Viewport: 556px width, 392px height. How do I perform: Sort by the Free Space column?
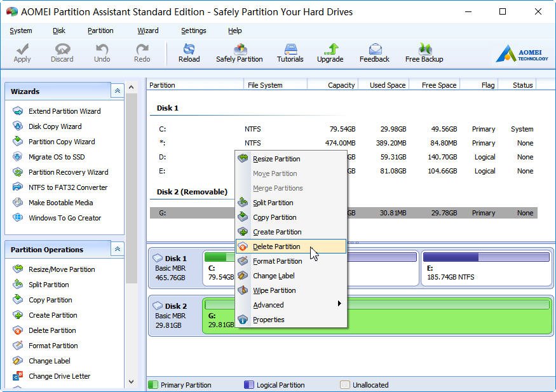coord(435,85)
